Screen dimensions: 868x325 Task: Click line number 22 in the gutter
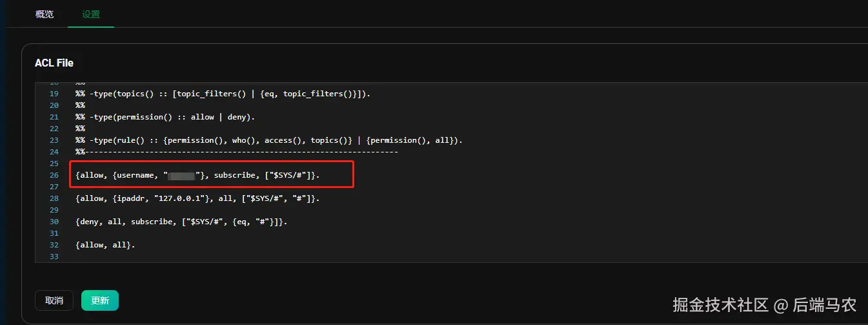[54, 129]
